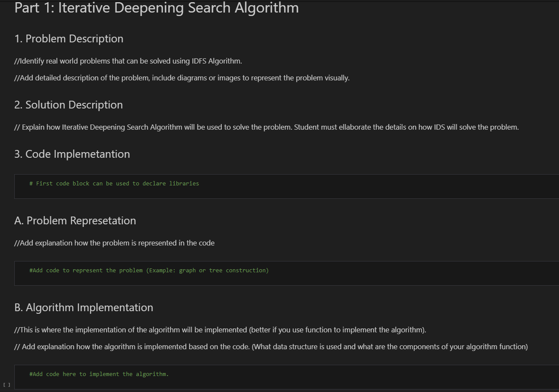Screen dimensions: 559x392
Task: Click the 'Part 1: Iterative Deepening Search Algorithm' heading
Action: tap(157, 8)
